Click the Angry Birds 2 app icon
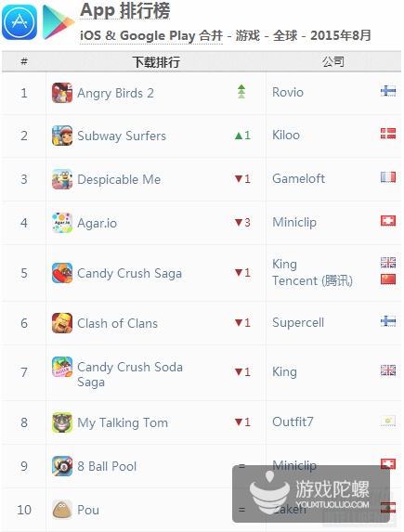Viewport: 404px width, 532px height. point(62,93)
